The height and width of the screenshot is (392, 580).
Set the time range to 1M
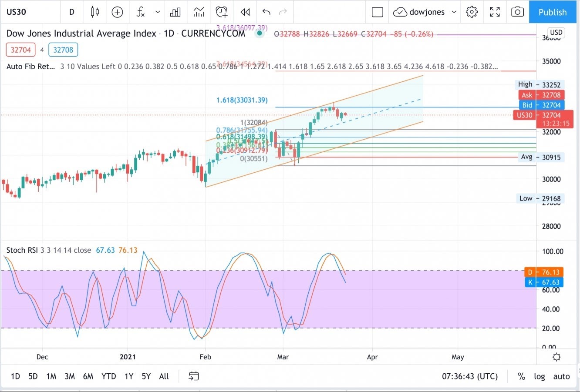pyautogui.click(x=51, y=376)
